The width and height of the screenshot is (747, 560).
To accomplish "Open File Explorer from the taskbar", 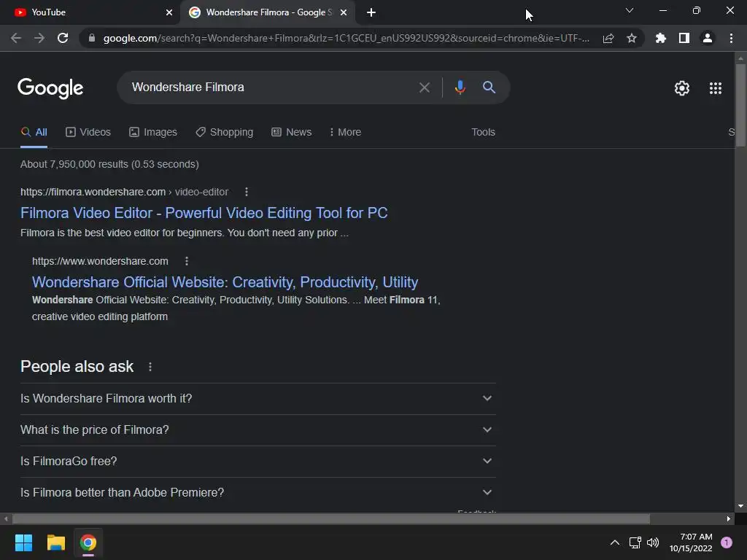I will 55,542.
